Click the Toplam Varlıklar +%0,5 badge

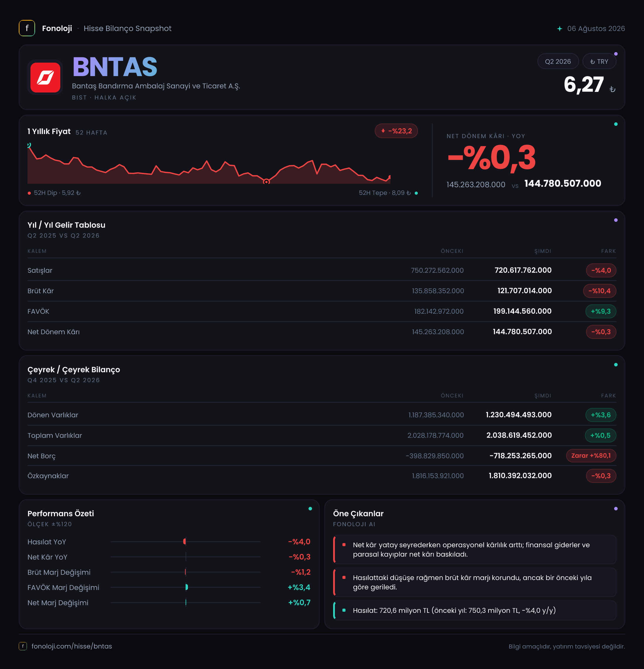600,435
